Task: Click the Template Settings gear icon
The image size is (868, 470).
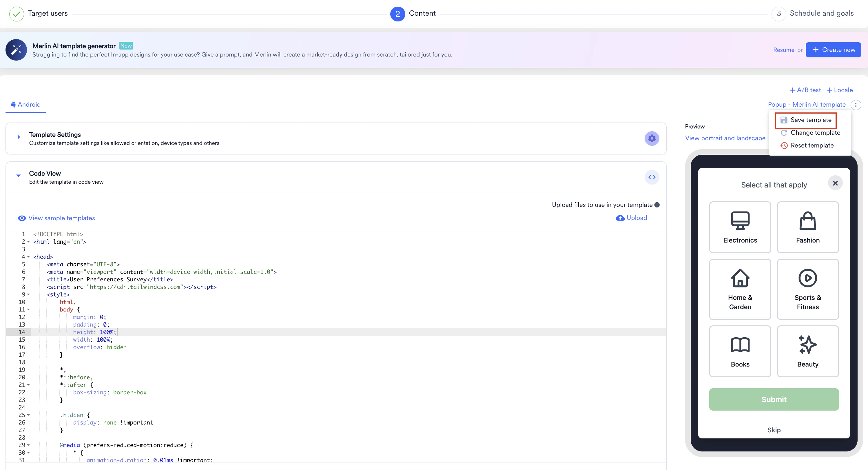Action: [652, 139]
